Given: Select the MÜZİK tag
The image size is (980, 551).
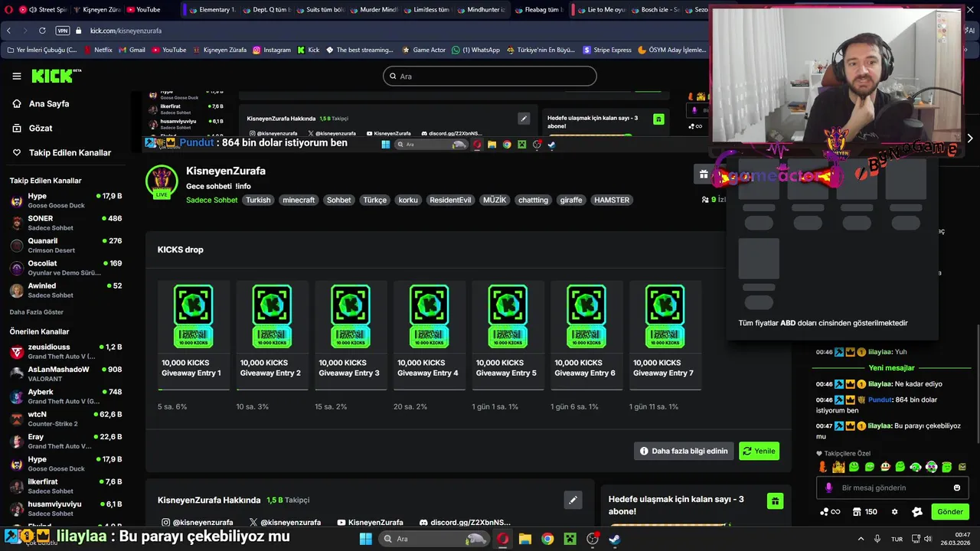Looking at the screenshot, I should click(495, 200).
